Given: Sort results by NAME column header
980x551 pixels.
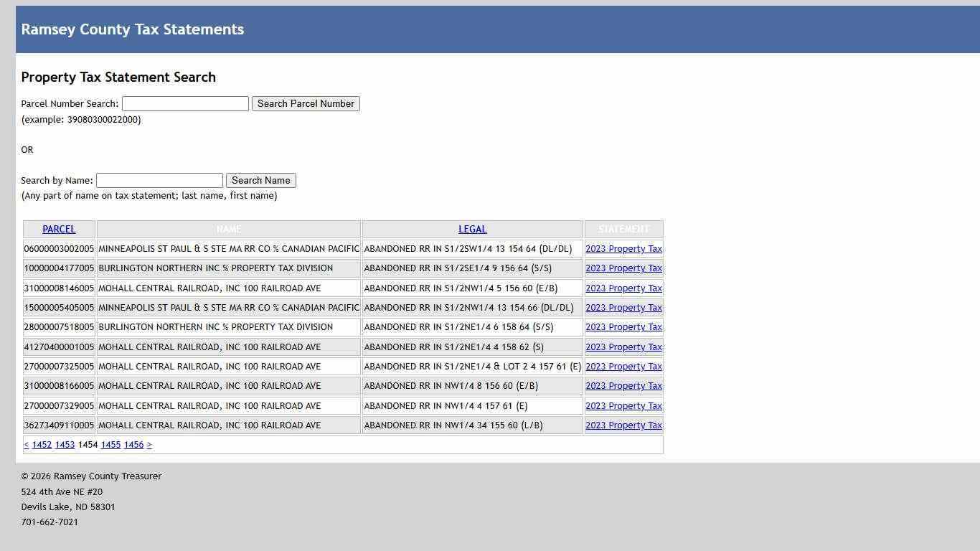Looking at the screenshot, I should click(228, 229).
